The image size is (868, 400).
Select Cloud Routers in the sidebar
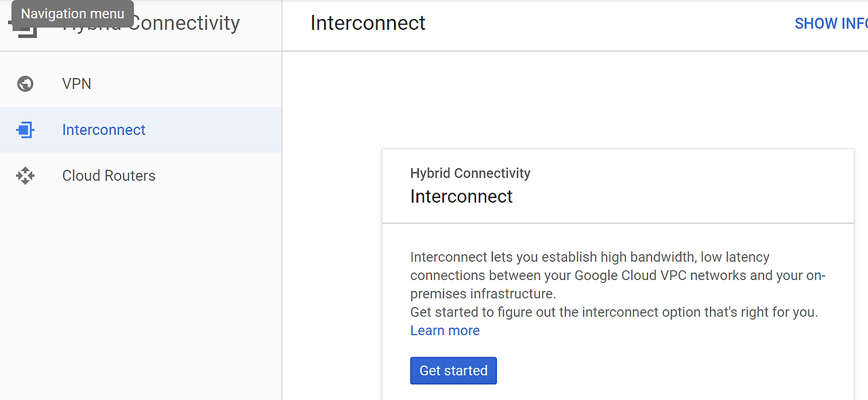[x=108, y=176]
